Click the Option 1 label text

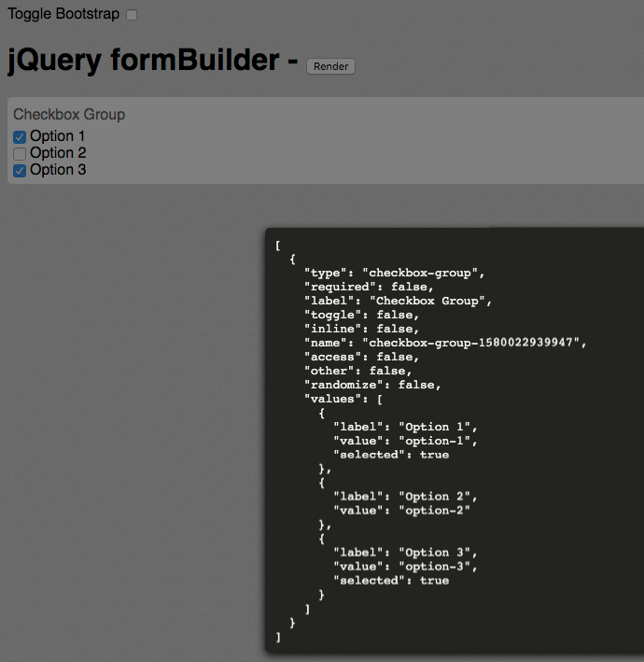pyautogui.click(x=57, y=136)
